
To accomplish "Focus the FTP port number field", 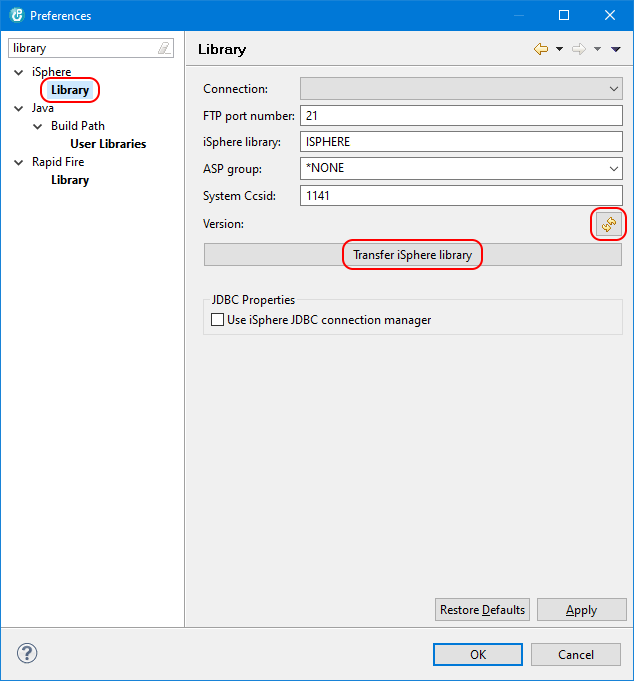I will [461, 116].
